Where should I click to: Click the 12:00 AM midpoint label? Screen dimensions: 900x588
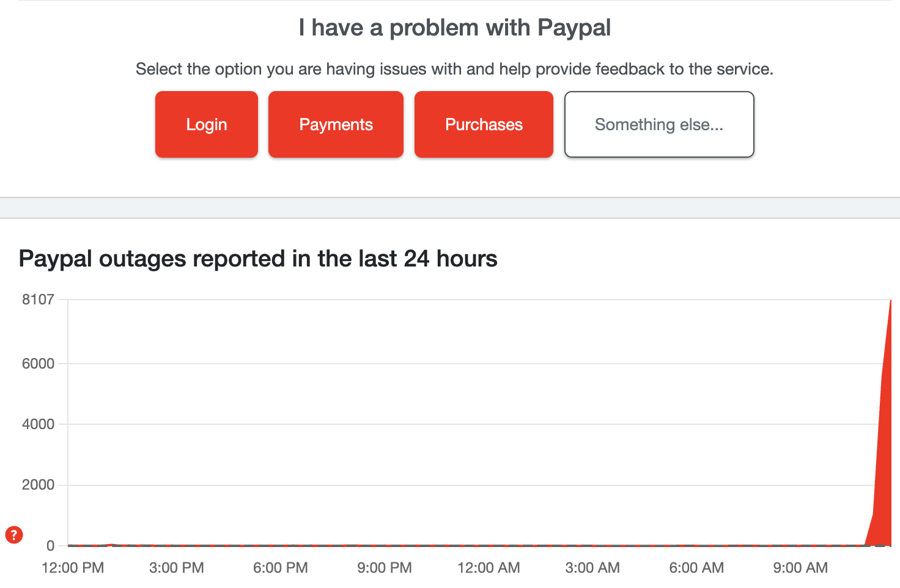[x=489, y=567]
